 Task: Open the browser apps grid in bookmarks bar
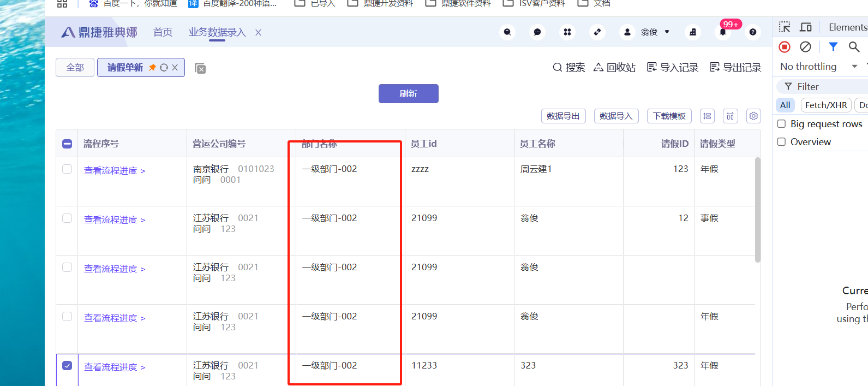pos(62,3)
